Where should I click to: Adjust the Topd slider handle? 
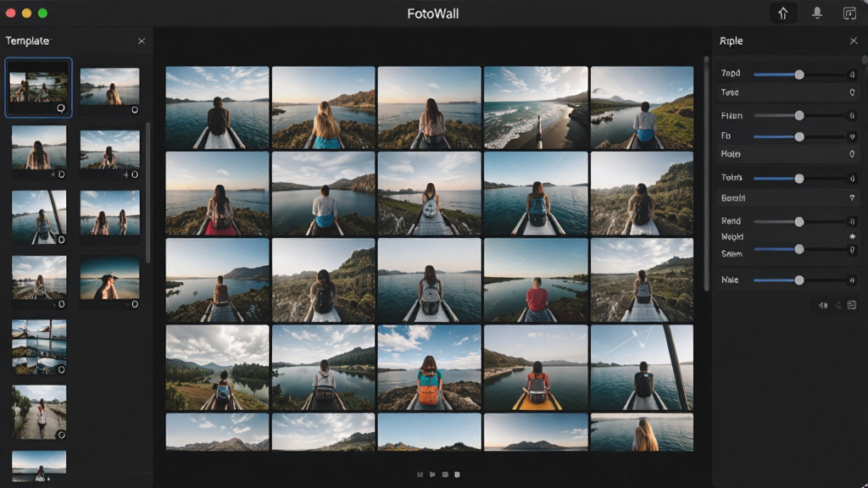(798, 75)
